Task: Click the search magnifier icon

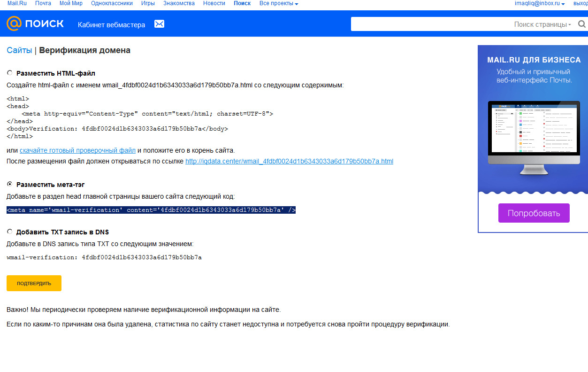Action: coord(582,24)
